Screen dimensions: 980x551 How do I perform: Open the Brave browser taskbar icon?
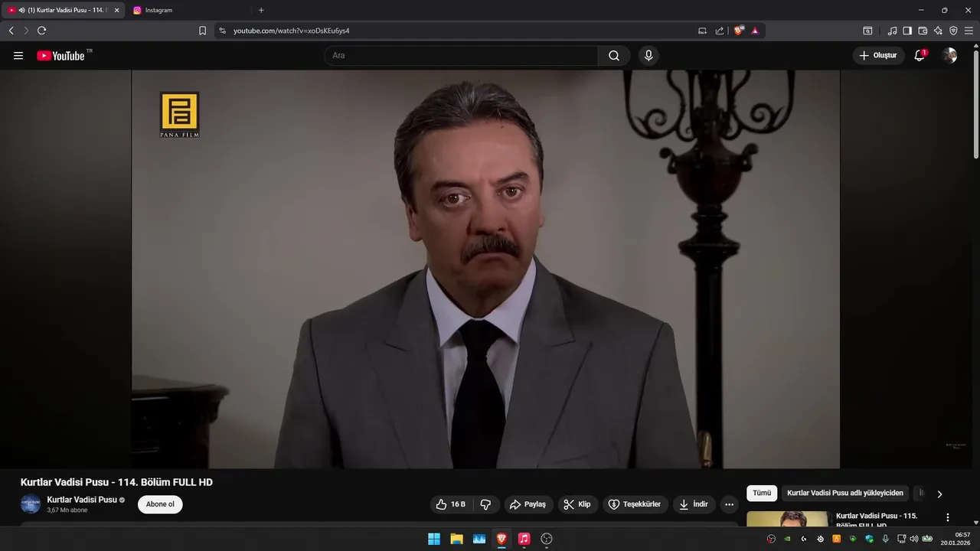click(x=501, y=539)
